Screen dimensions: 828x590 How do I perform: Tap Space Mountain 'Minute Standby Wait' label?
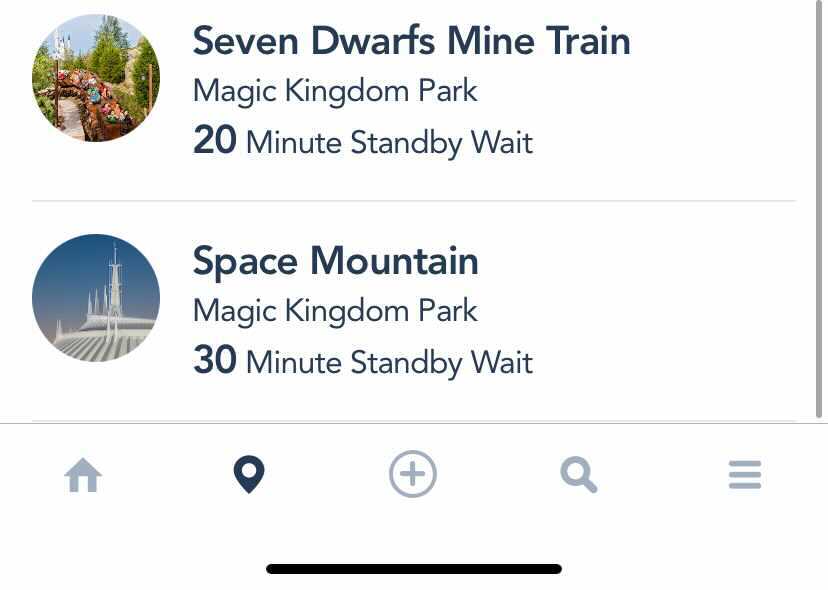[389, 363]
